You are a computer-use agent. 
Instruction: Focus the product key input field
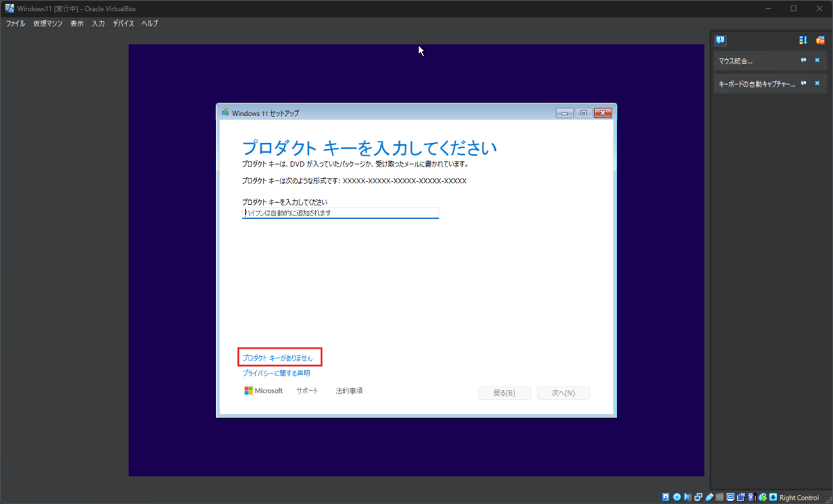[x=340, y=213]
